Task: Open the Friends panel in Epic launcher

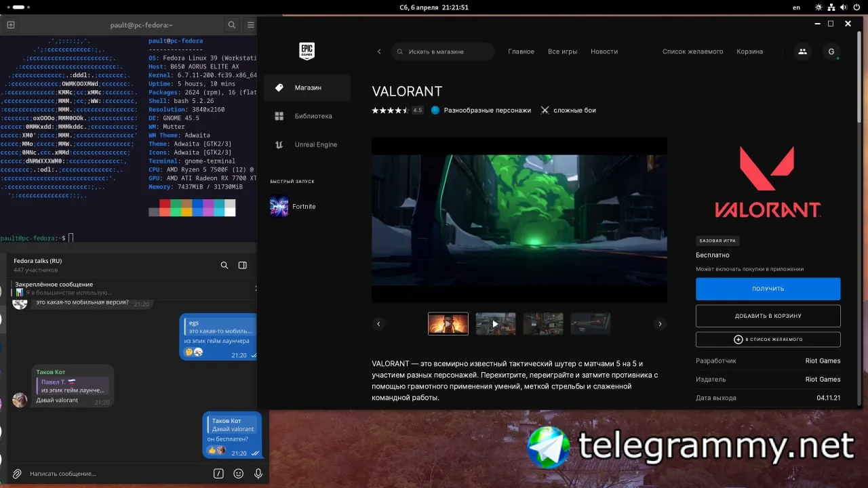Action: (x=803, y=52)
